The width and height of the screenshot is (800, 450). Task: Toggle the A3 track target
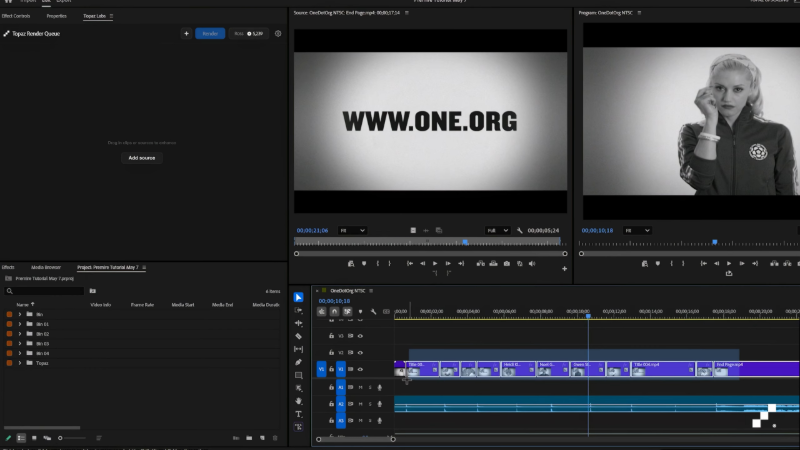(x=341, y=421)
